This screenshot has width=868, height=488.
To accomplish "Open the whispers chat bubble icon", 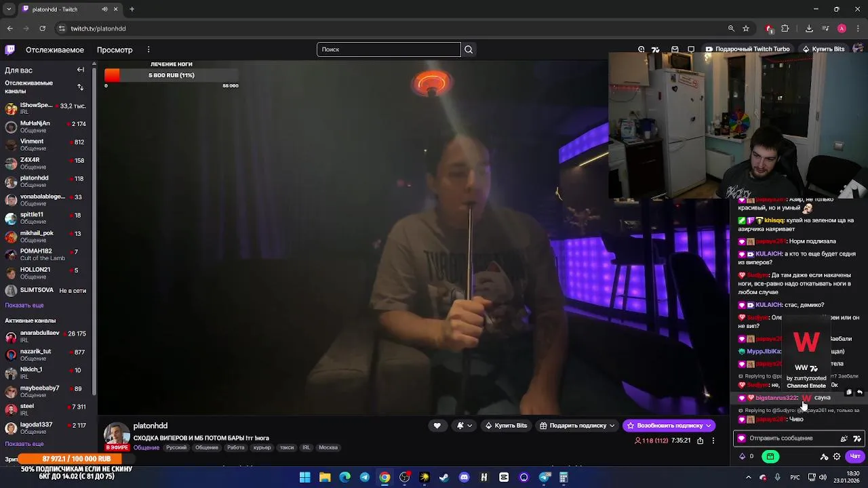I will click(691, 49).
